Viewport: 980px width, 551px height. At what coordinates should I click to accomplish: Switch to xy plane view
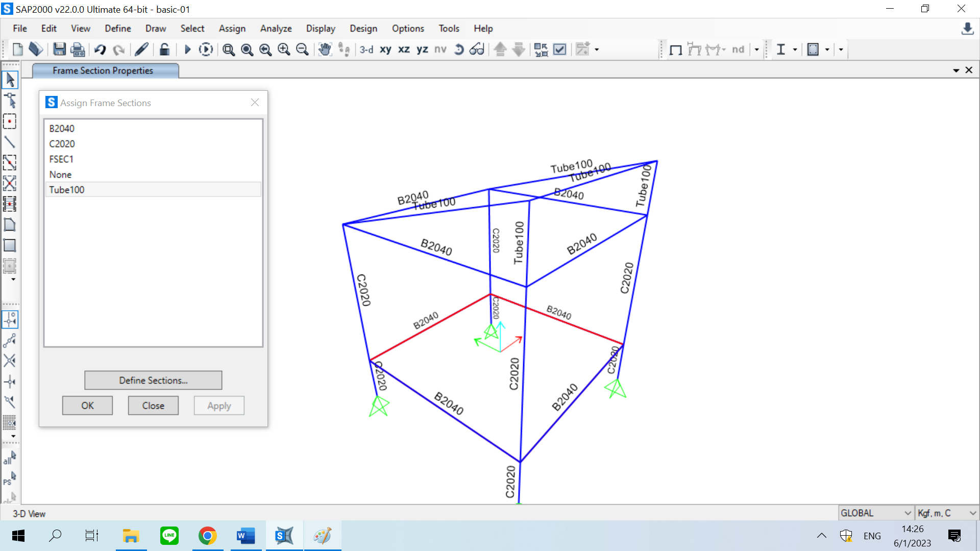pos(385,49)
